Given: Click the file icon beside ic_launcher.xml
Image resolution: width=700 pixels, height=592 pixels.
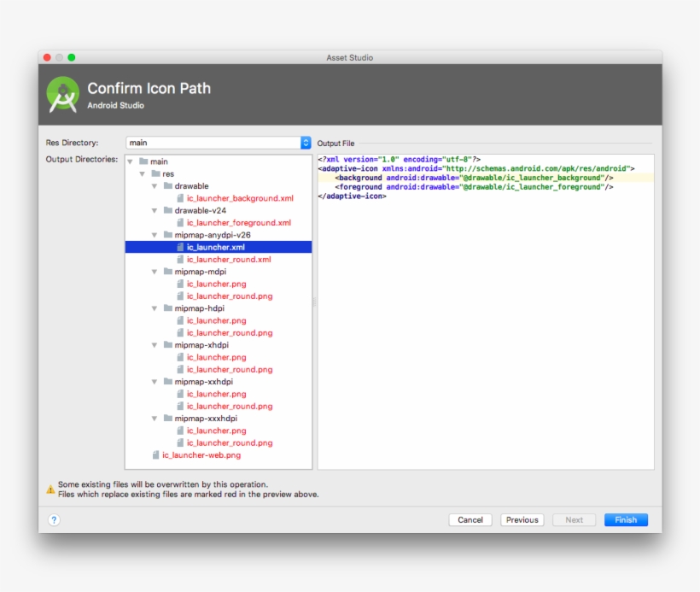Looking at the screenshot, I should coord(178,247).
